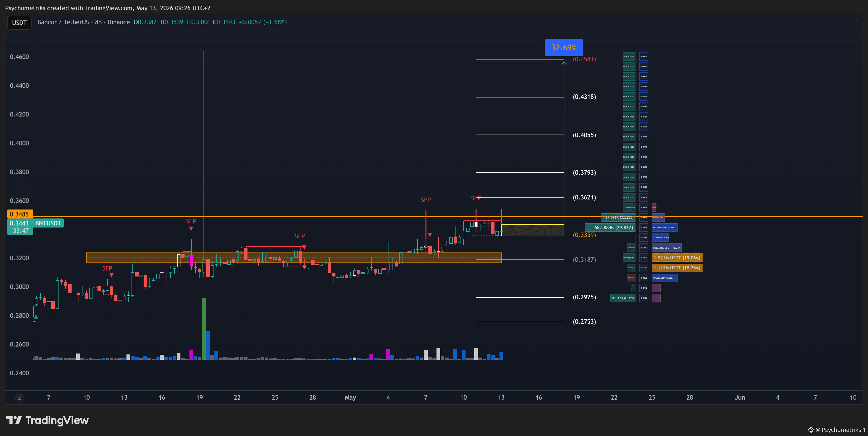Click the change value +0.0057 (+1.68%)
Screen dimensions: 868x436
click(x=263, y=22)
